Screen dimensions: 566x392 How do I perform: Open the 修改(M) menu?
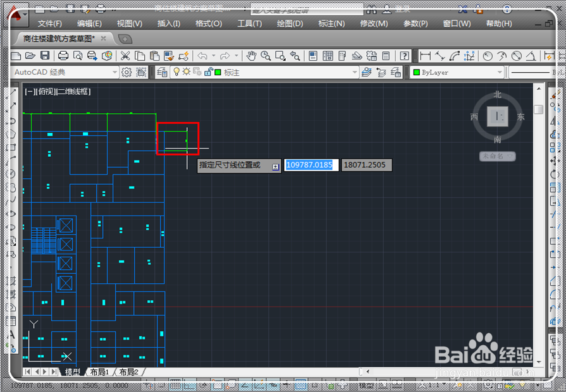374,23
